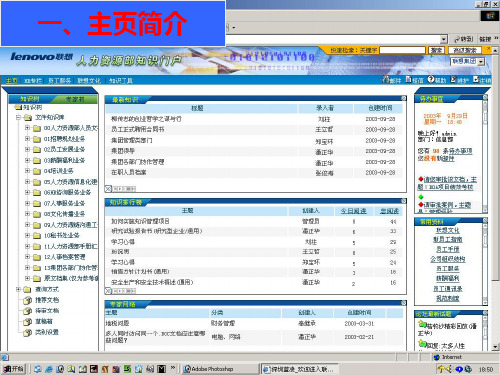Click the show desktop quick launch icon
This screenshot has width=500, height=375.
[38, 369]
